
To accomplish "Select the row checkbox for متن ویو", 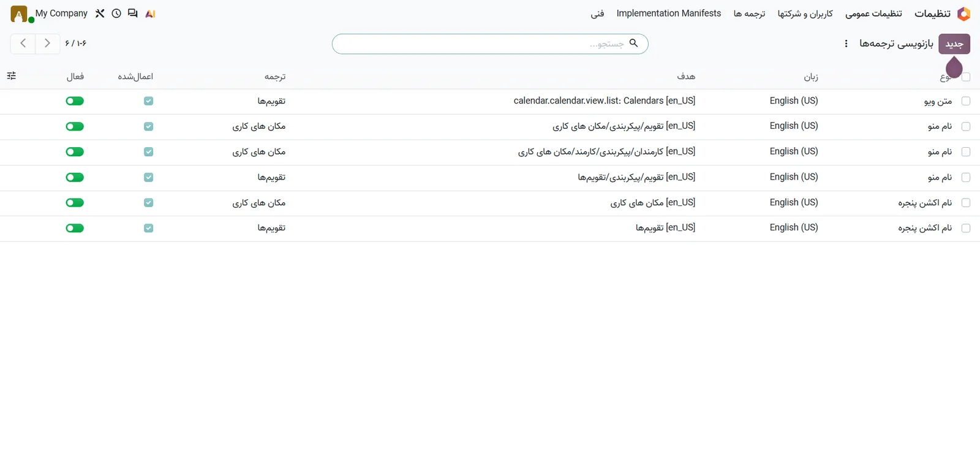I will pyautogui.click(x=966, y=101).
